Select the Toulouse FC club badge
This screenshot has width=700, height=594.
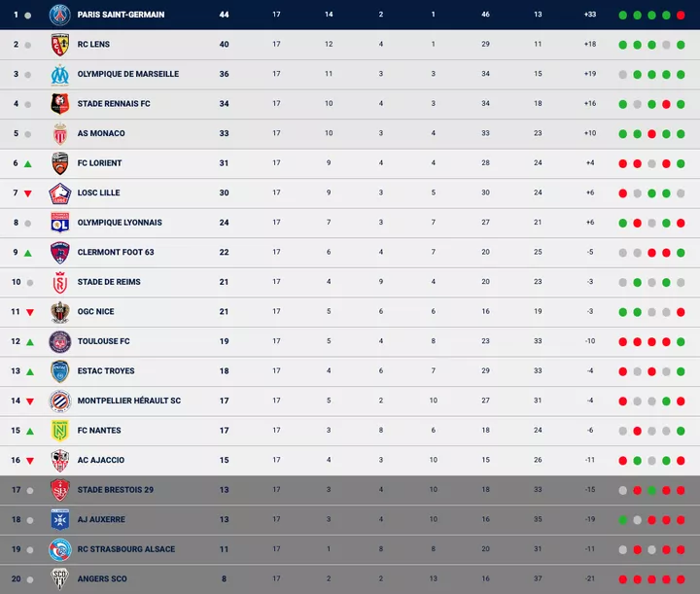click(60, 341)
